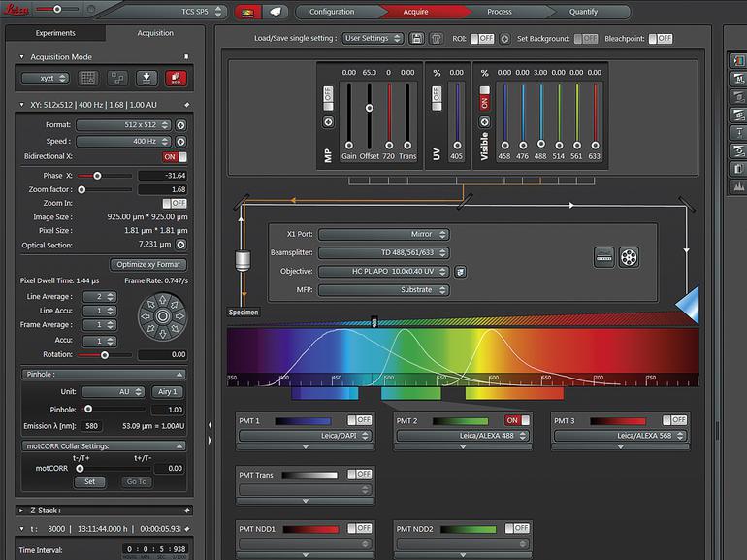Click the Leica logo
This screenshot has height=560, width=747.
(x=16, y=9)
